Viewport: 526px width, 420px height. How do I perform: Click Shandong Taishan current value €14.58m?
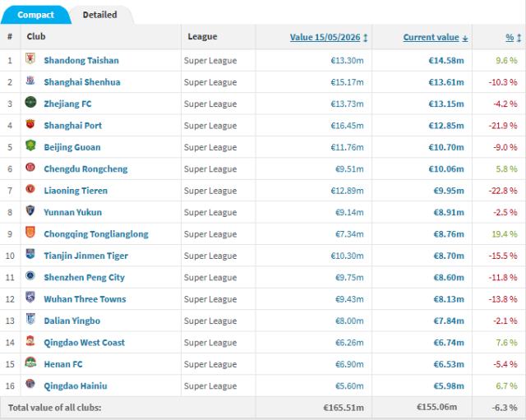coord(446,60)
